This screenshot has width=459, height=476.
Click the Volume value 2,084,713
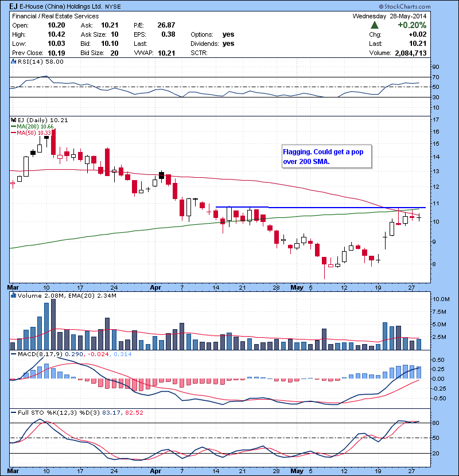point(411,53)
